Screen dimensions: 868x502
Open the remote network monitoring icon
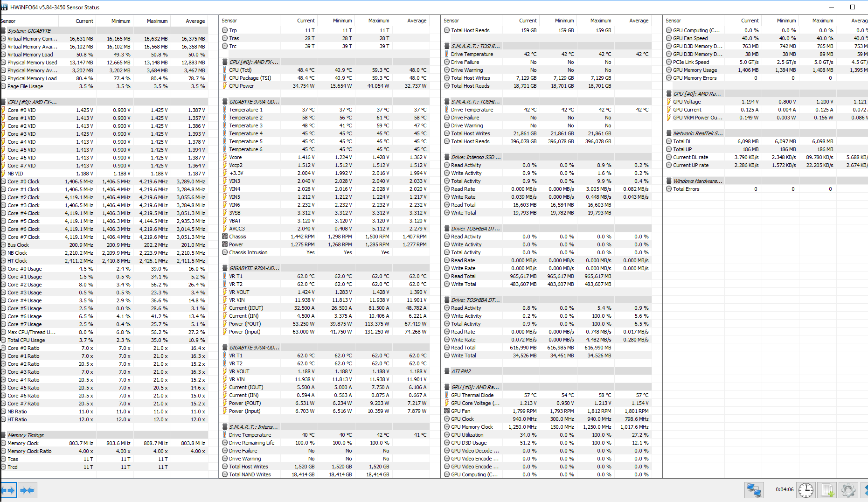[x=754, y=490]
